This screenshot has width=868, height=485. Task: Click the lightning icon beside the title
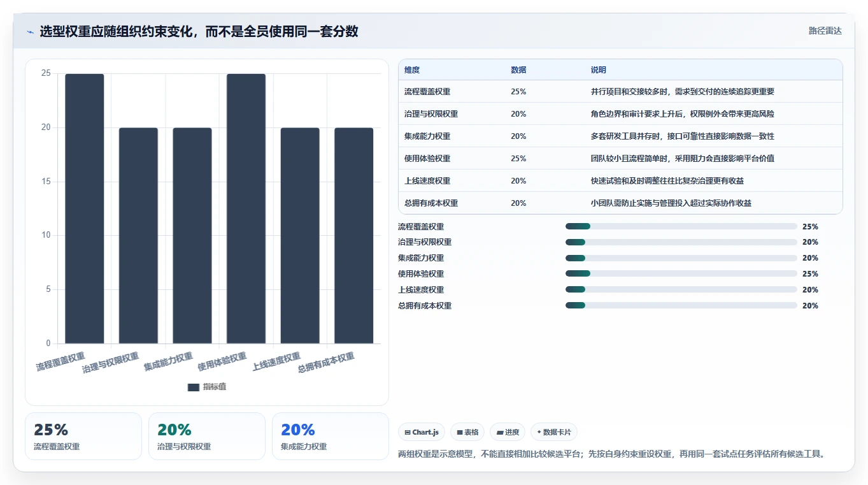pyautogui.click(x=30, y=32)
